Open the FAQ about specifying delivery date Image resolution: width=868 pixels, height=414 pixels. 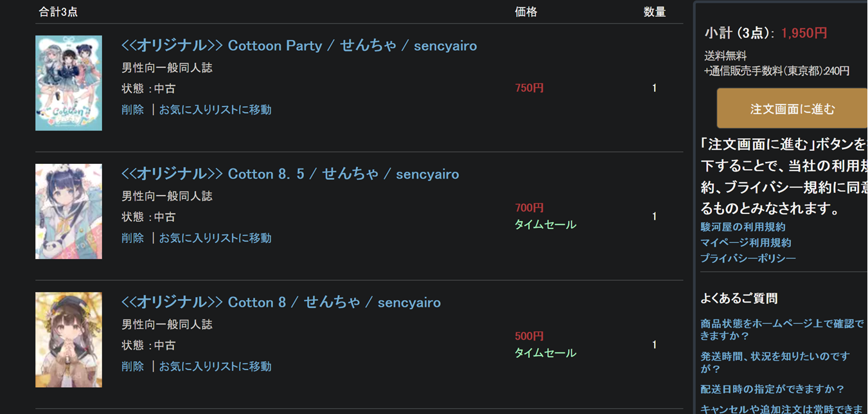772,390
